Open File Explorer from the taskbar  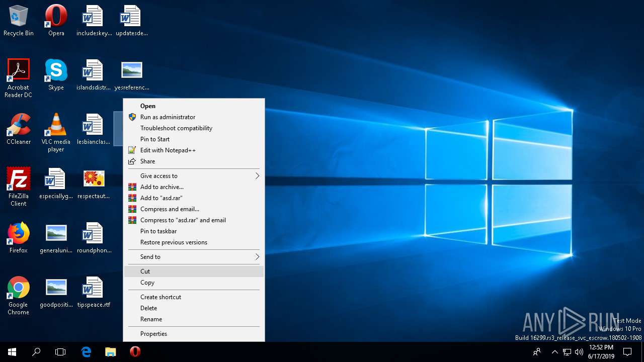pyautogui.click(x=111, y=352)
